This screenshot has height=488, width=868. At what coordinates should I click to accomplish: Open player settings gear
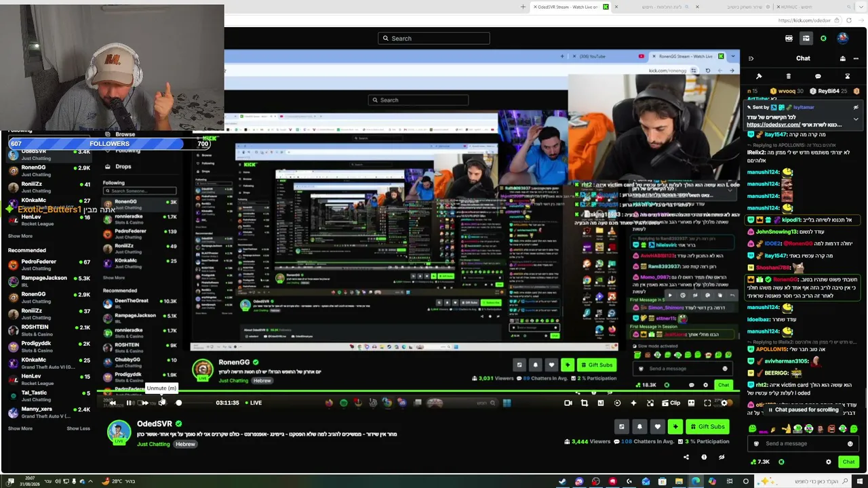(x=724, y=403)
